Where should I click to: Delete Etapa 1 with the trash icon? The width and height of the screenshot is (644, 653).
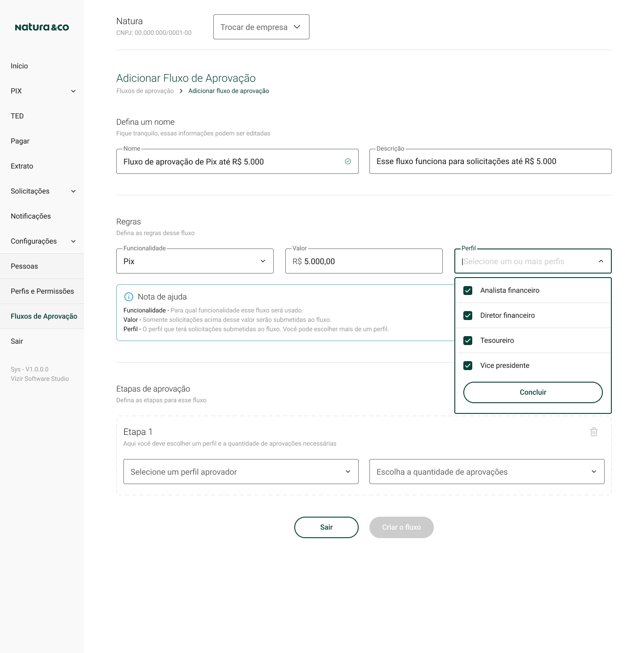tap(593, 432)
